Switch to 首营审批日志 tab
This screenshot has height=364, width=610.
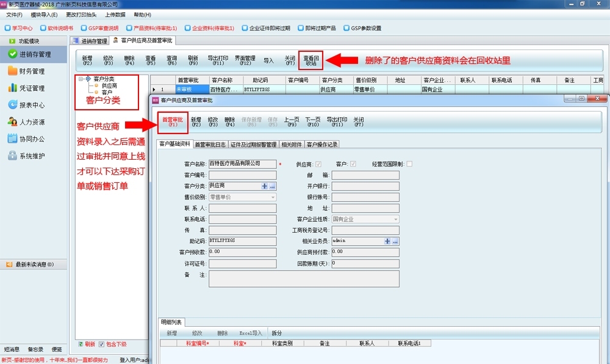[x=210, y=145]
